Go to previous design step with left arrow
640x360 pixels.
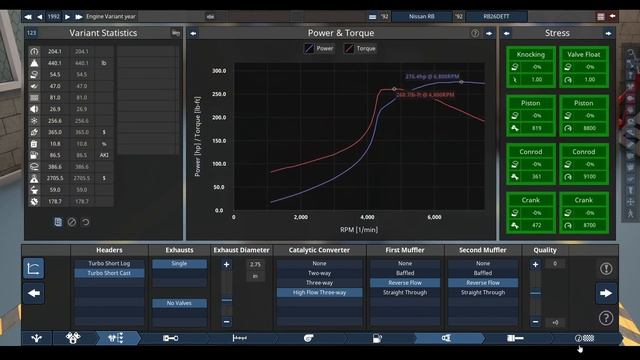tap(33, 293)
